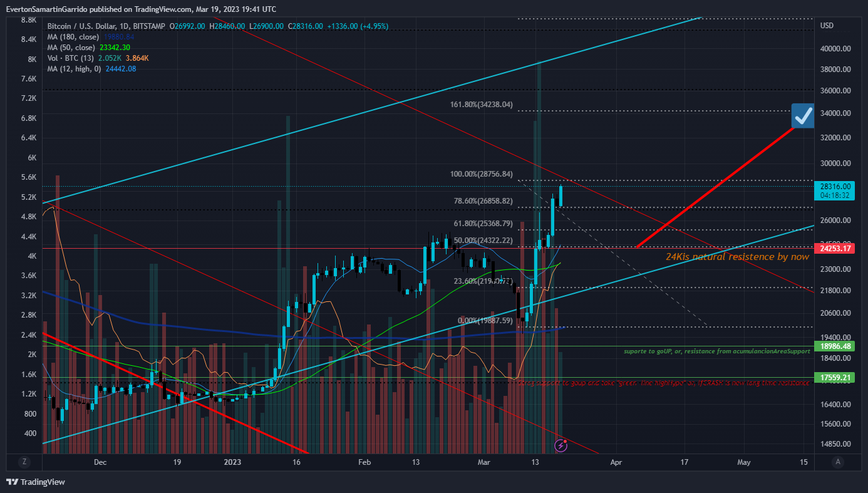Select the 161.80%(34238.04) Fibonacci label

point(482,105)
